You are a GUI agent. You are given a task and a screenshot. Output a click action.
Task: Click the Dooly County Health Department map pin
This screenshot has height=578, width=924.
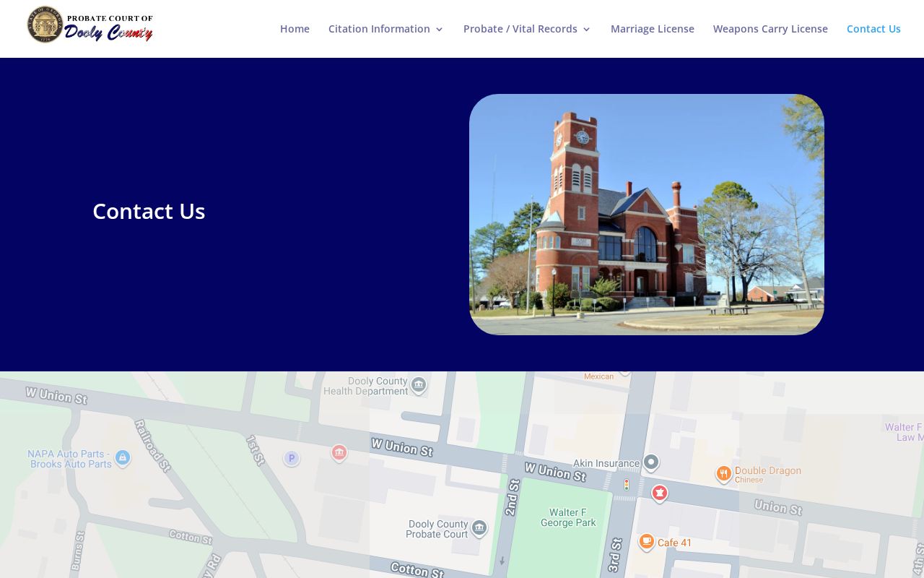point(419,384)
